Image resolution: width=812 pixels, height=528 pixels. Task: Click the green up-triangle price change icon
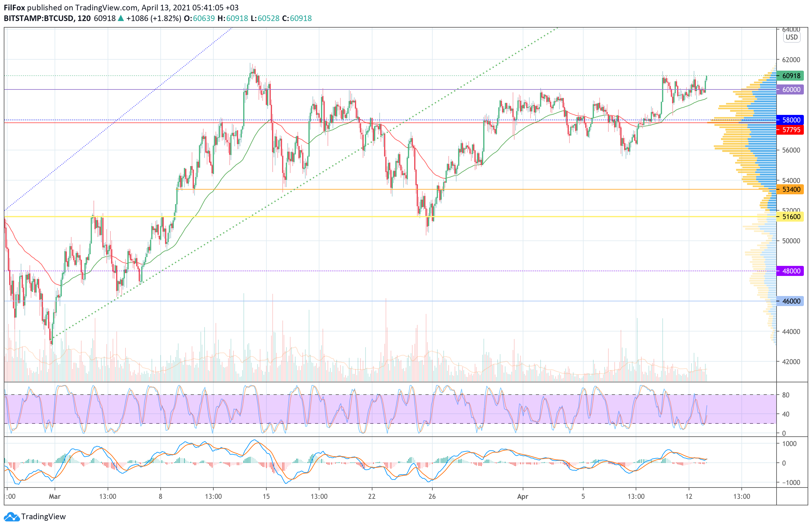pos(121,18)
